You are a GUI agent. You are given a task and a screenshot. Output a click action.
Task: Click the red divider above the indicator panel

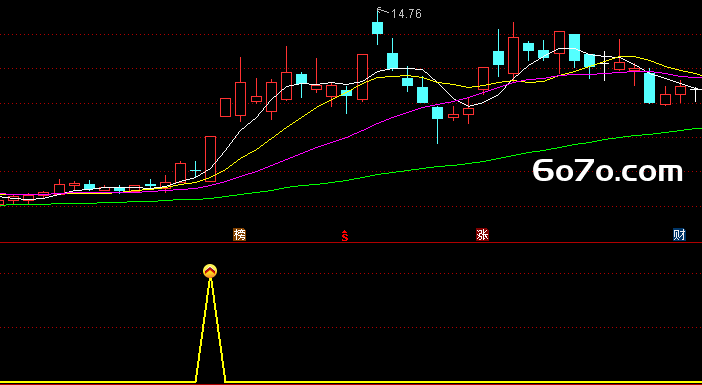tap(351, 243)
